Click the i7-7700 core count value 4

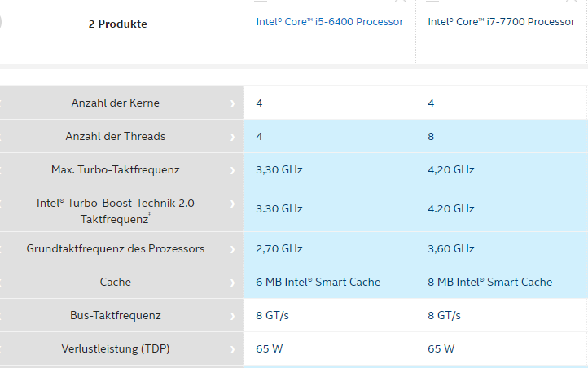431,103
